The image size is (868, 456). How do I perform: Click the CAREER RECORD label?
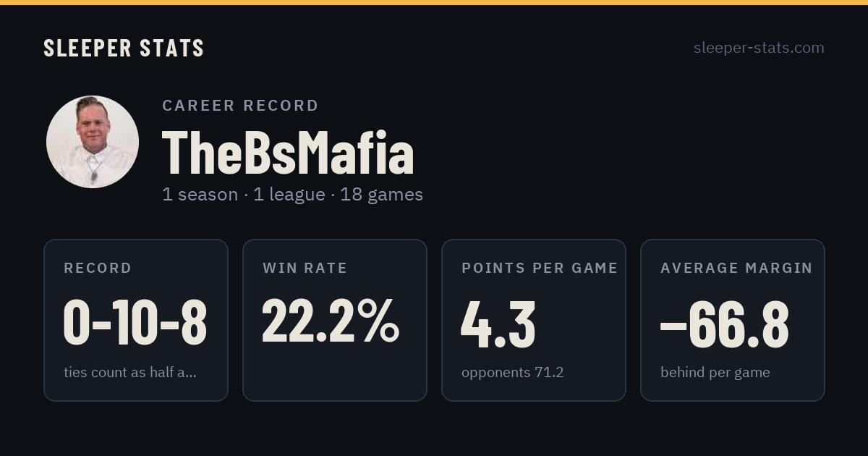pyautogui.click(x=240, y=106)
